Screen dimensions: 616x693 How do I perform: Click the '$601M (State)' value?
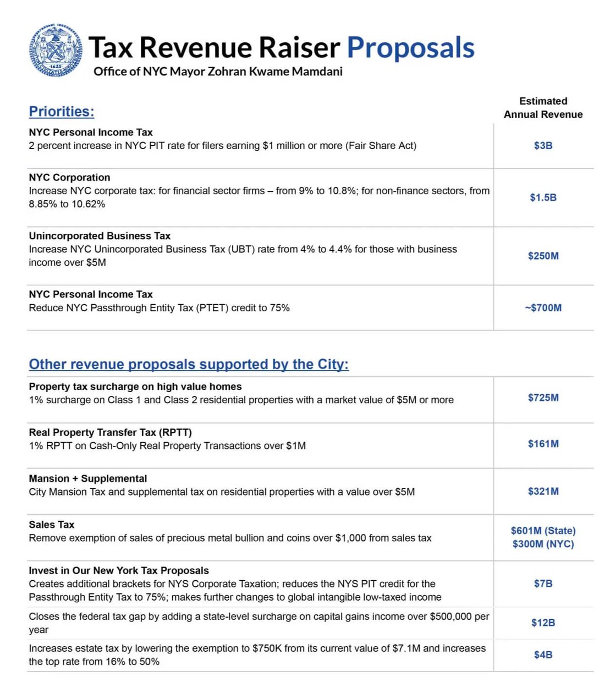[x=543, y=531]
